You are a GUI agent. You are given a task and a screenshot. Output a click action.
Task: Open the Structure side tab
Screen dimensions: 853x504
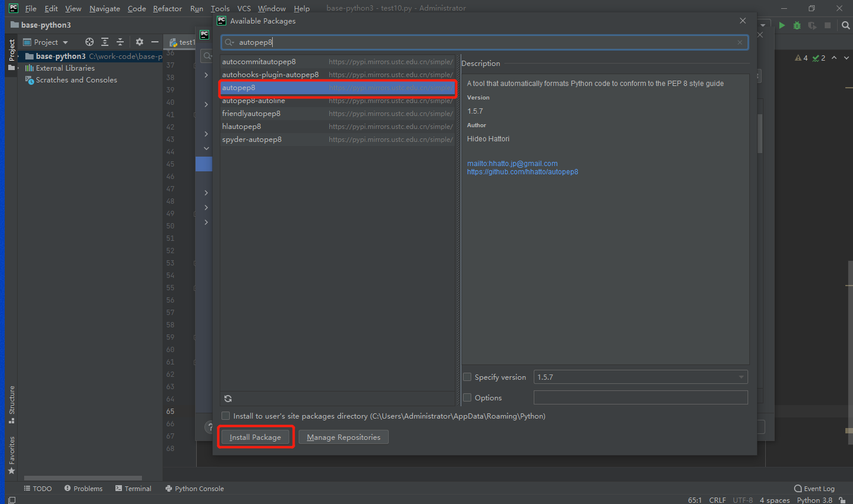click(x=11, y=404)
